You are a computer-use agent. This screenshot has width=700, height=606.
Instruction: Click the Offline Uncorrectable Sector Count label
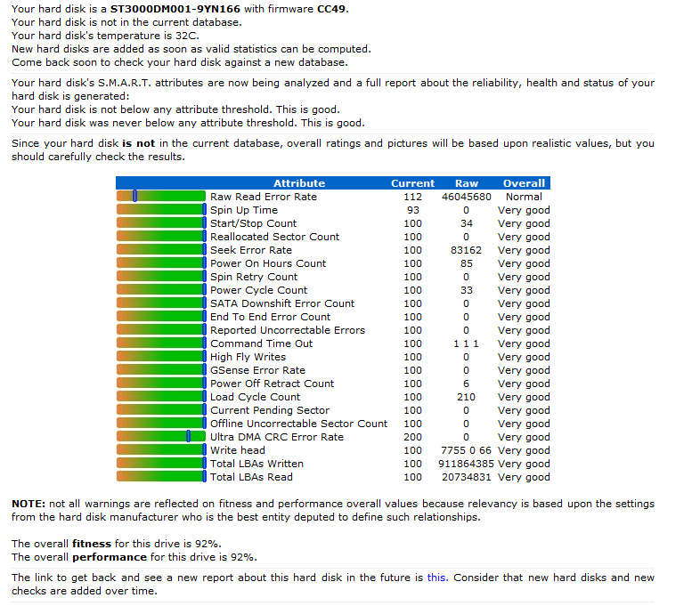298,424
